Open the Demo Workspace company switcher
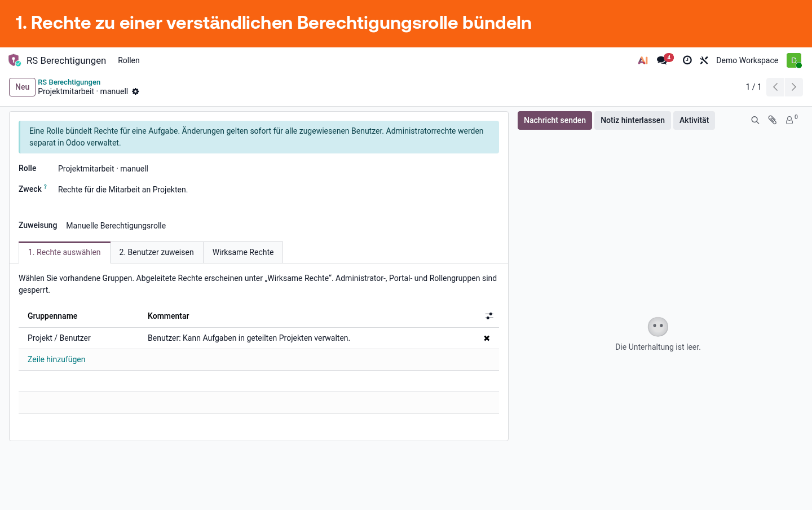The image size is (812, 510). coord(747,60)
